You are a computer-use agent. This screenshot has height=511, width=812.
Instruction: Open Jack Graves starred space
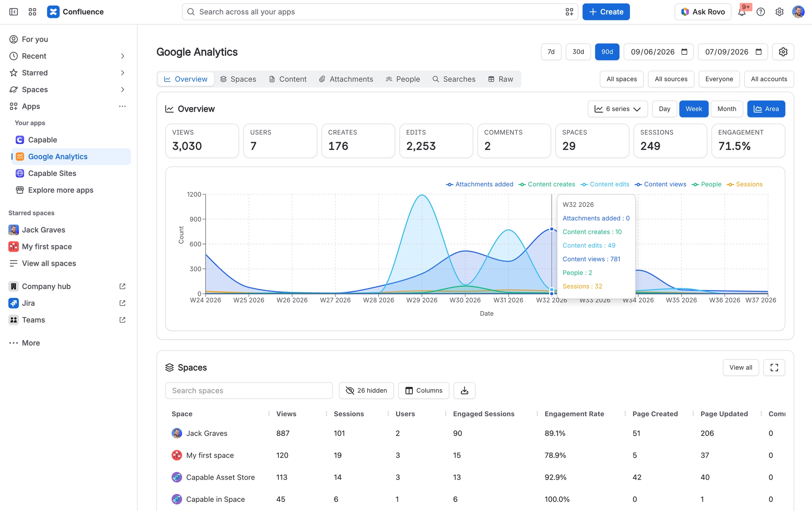(x=69, y=230)
